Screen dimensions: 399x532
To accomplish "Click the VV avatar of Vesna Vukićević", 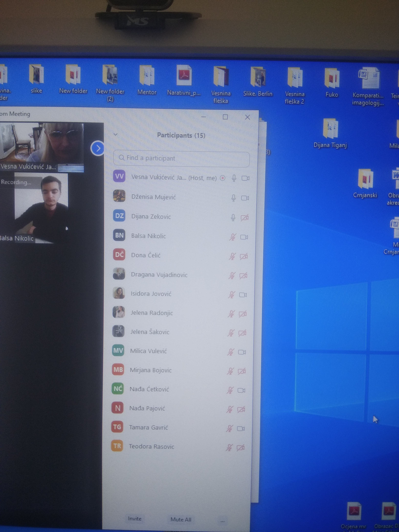I will point(119,176).
